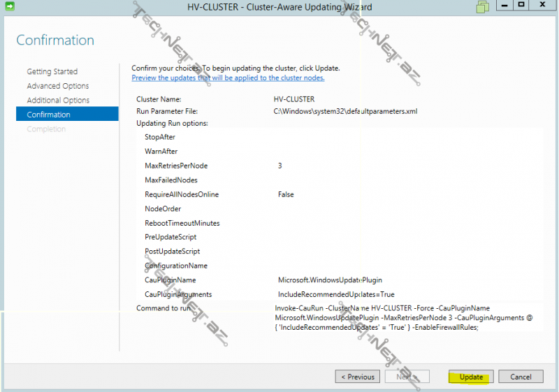Viewport: 559px width, 392px height.
Task: Switch to the Additional Options step
Action: pos(58,100)
